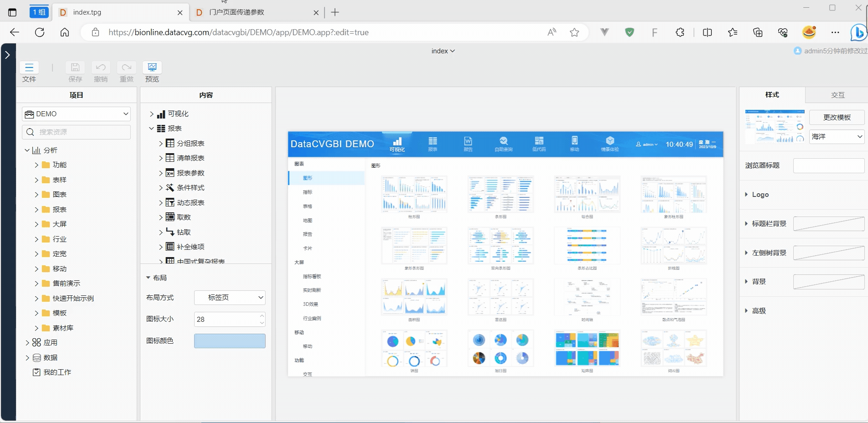The width and height of the screenshot is (868, 423).
Task: Click the 背景 color swatch
Action: pos(829,282)
